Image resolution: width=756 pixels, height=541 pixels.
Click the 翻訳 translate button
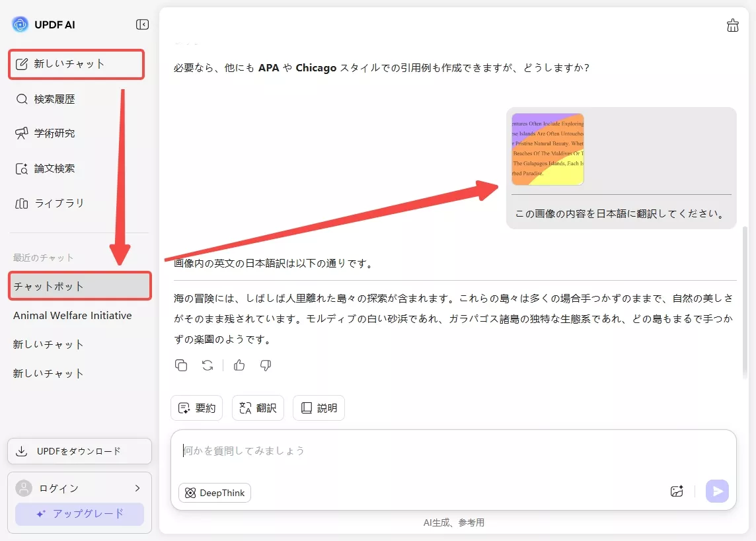coord(258,408)
